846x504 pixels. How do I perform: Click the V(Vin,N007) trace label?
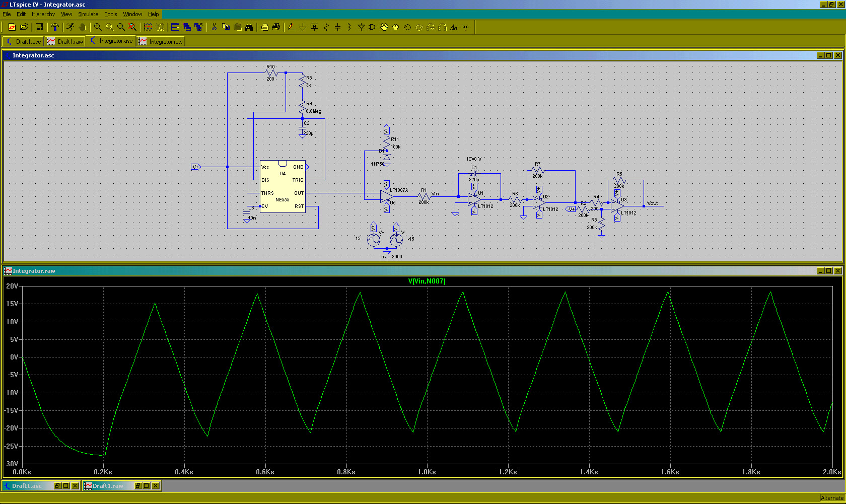coord(427,281)
